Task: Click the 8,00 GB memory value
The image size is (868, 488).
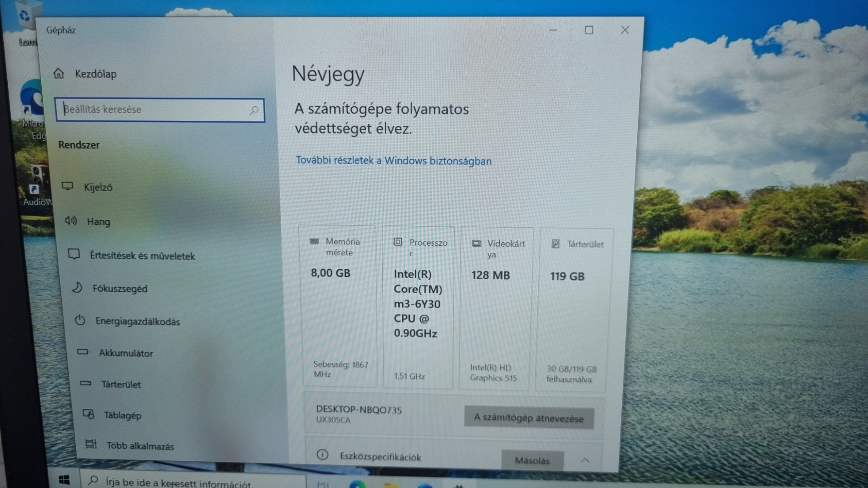Action: tap(331, 273)
